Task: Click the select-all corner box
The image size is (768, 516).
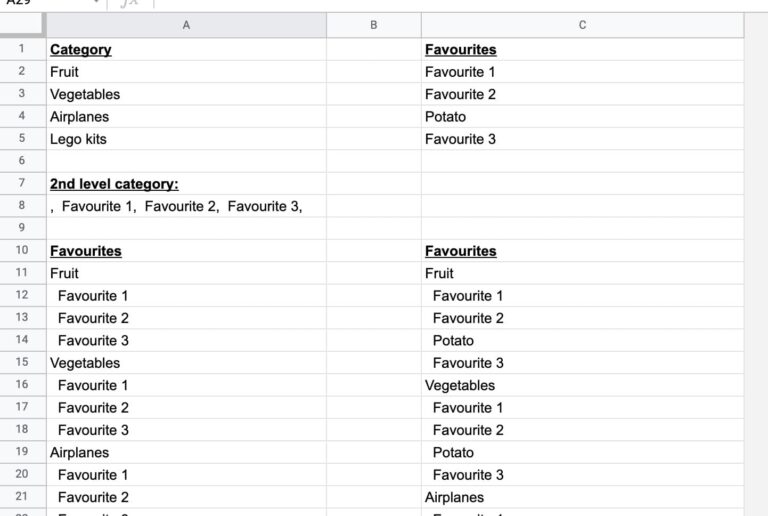Action: click(21, 25)
